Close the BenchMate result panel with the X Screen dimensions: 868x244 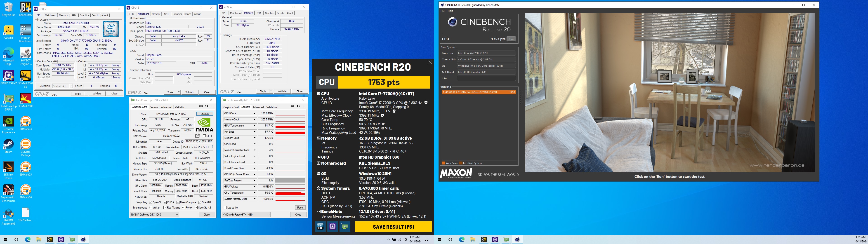(430, 62)
